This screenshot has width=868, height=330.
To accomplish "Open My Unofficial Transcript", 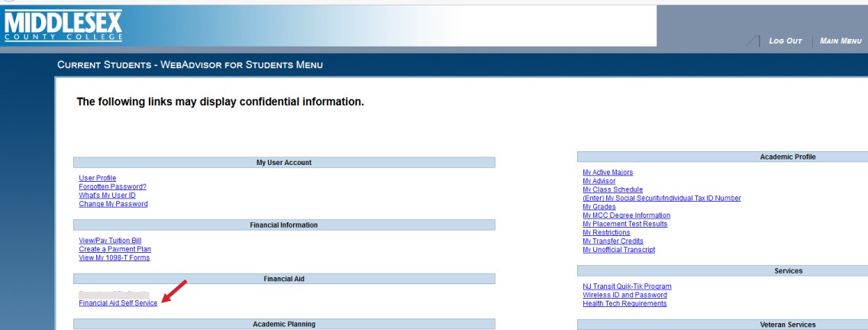I will [618, 250].
